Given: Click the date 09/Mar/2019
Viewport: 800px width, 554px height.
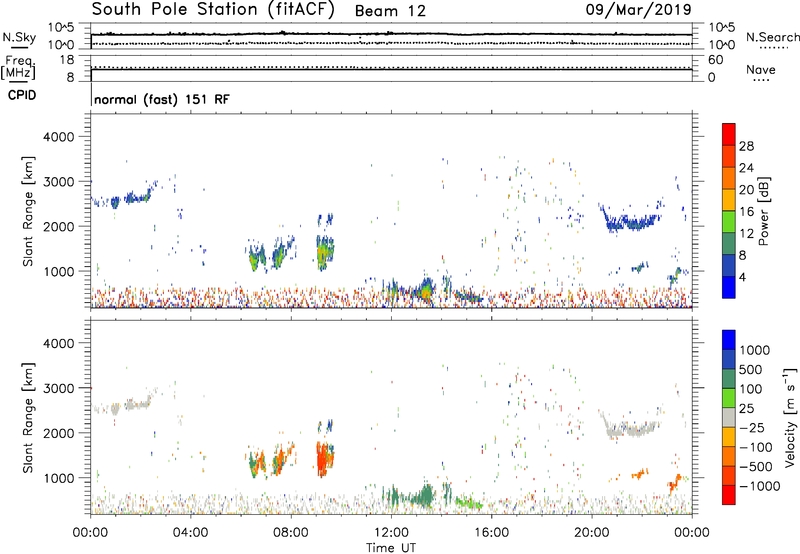Looking at the screenshot, I should (x=639, y=9).
